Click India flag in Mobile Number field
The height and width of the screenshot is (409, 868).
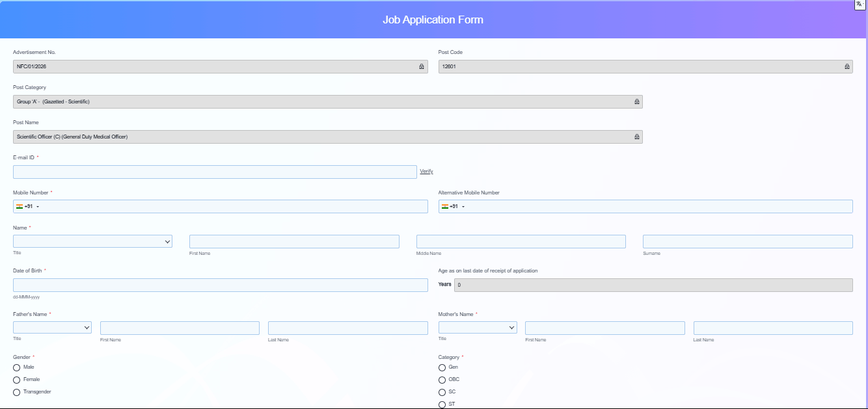point(20,206)
